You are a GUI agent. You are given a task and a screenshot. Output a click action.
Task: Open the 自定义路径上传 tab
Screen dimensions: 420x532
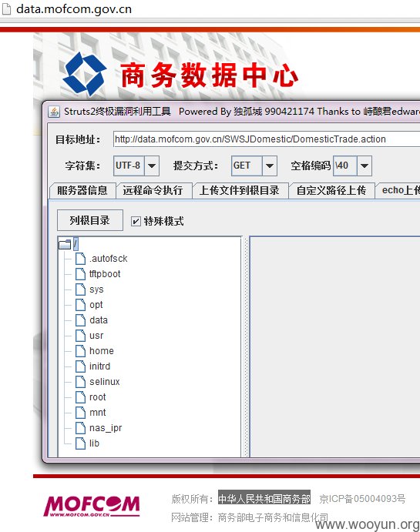click(331, 190)
